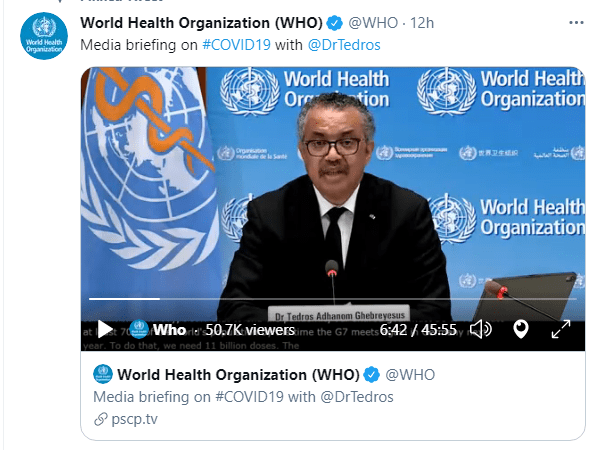Open the #COVID19 hashtag link

236,45
